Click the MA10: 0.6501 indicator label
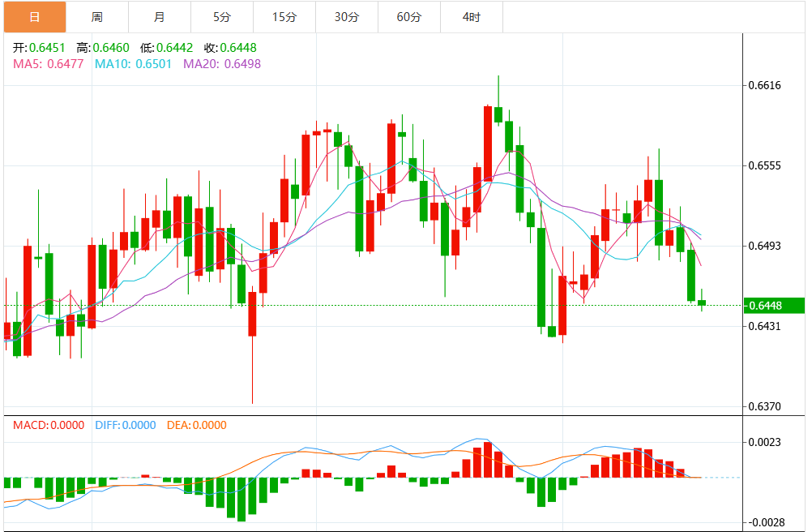 (133, 64)
